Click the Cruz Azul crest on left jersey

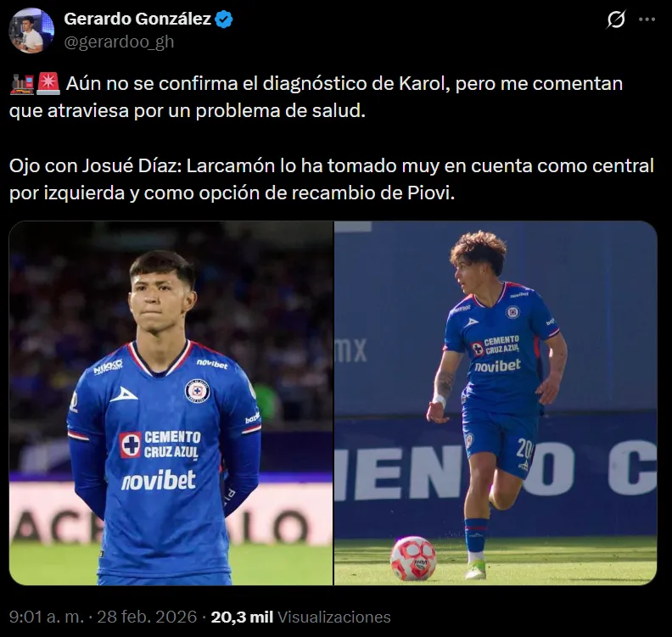point(196,390)
